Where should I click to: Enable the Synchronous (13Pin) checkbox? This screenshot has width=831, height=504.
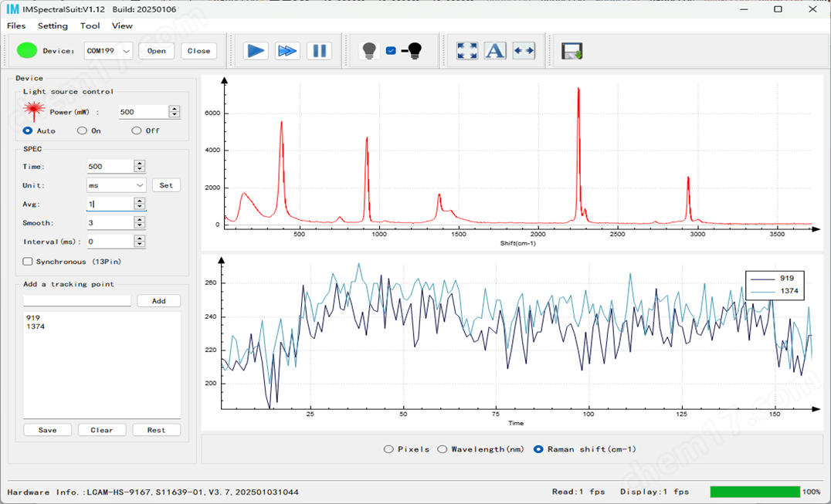pos(28,262)
